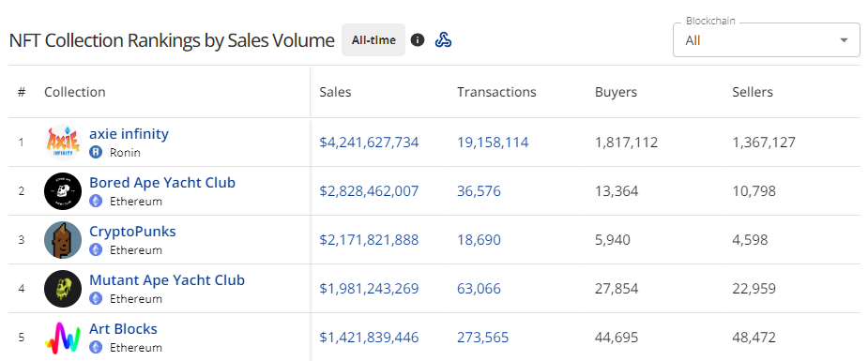The width and height of the screenshot is (868, 361).
Task: Open the CryptoPunks collection link
Action: (133, 231)
